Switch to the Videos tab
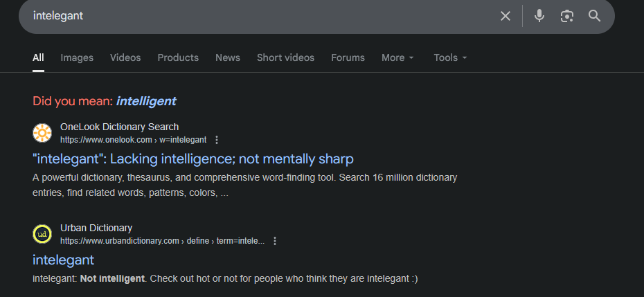This screenshot has width=644, height=297. (x=125, y=58)
